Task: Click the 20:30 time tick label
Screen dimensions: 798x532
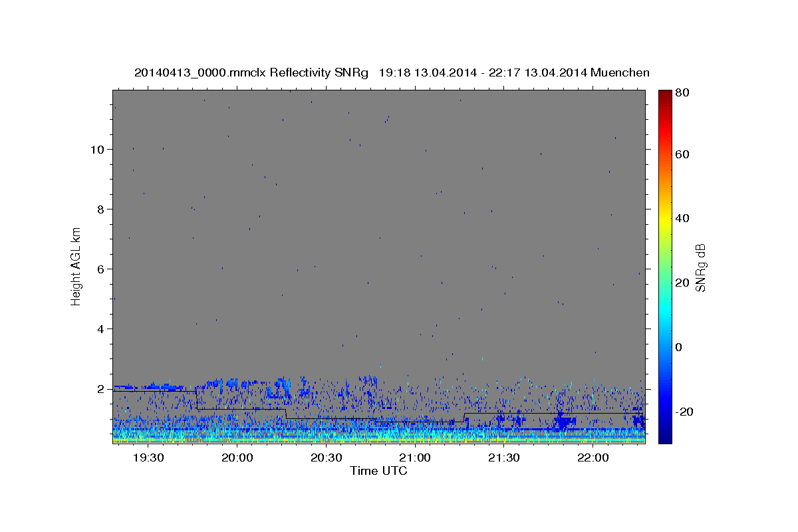Action: tap(326, 458)
